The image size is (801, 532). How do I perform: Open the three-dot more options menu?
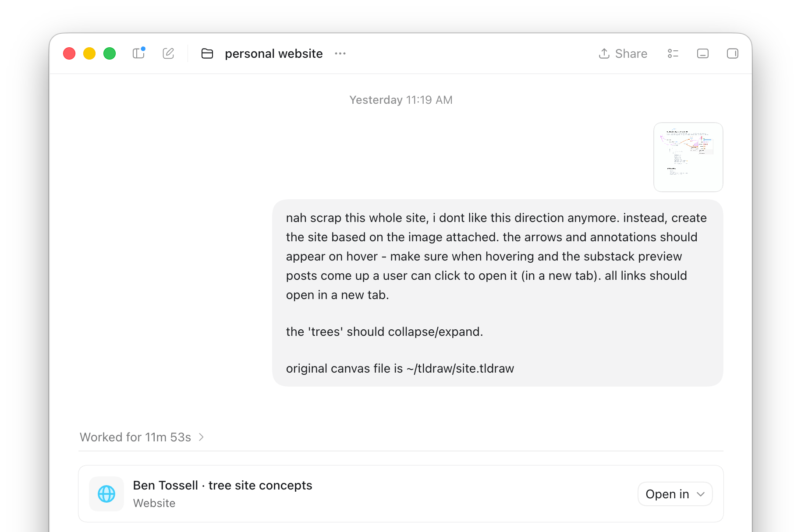pos(340,53)
